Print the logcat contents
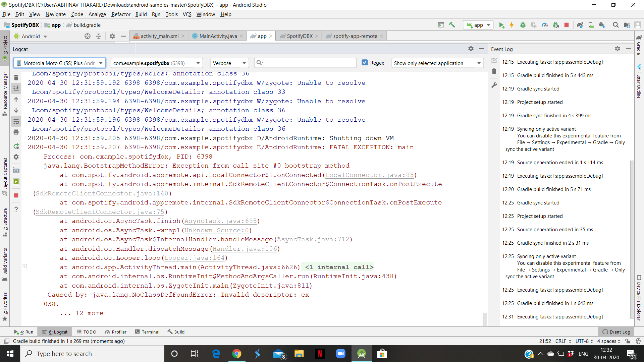 pos(16,132)
